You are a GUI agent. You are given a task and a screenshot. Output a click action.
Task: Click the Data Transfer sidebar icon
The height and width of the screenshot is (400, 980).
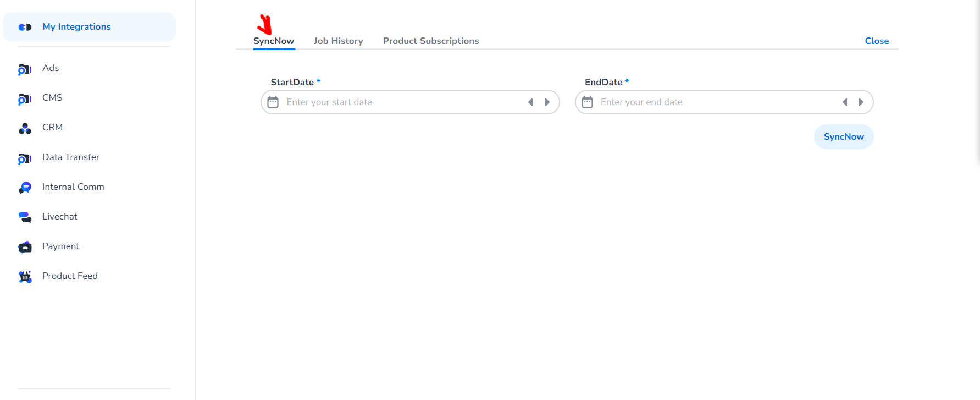coord(25,158)
